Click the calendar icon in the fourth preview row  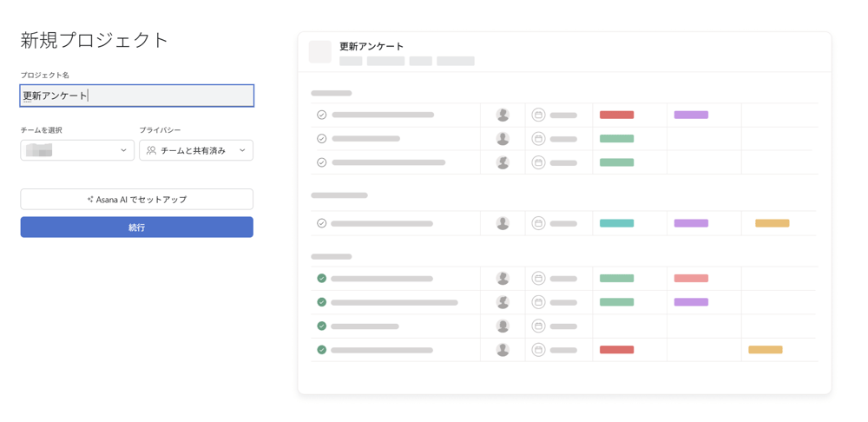point(538,223)
